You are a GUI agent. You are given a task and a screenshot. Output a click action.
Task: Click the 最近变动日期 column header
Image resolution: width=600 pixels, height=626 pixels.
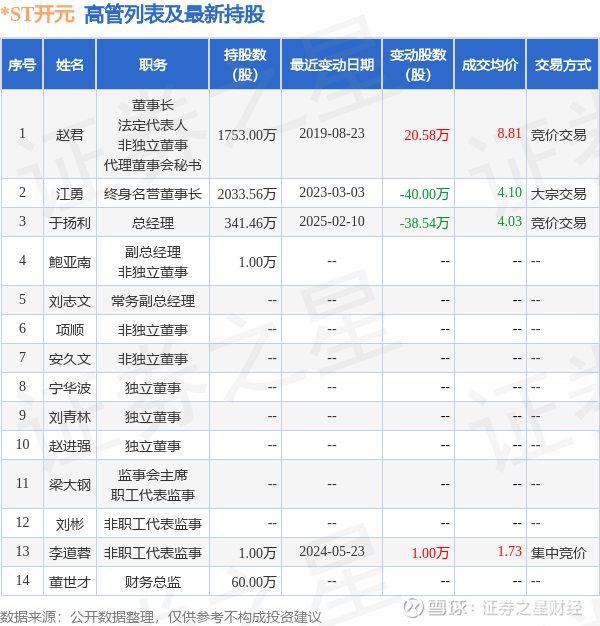[332, 64]
